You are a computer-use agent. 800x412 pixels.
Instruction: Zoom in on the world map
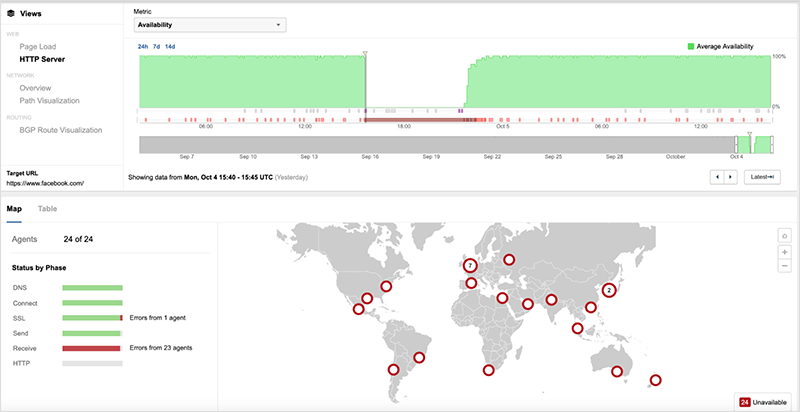pos(786,252)
